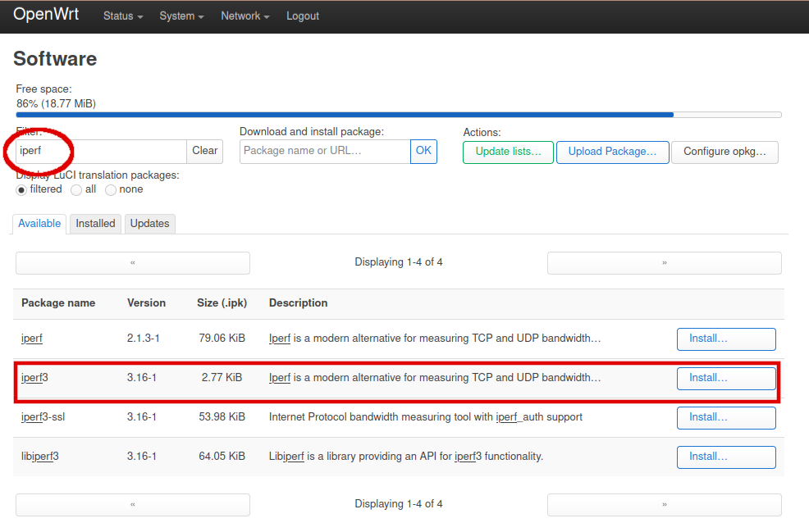Install the libiperf3 package
The width and height of the screenshot is (809, 532).
coord(725,457)
